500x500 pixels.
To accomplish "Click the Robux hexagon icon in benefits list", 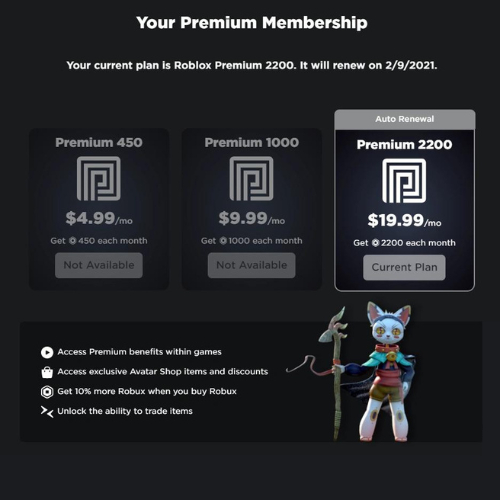I will point(47,392).
